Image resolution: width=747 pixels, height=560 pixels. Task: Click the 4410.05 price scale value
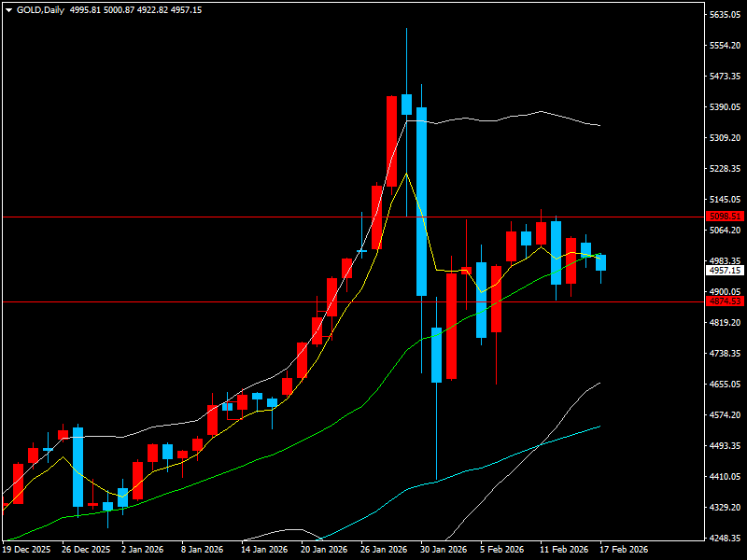click(726, 477)
